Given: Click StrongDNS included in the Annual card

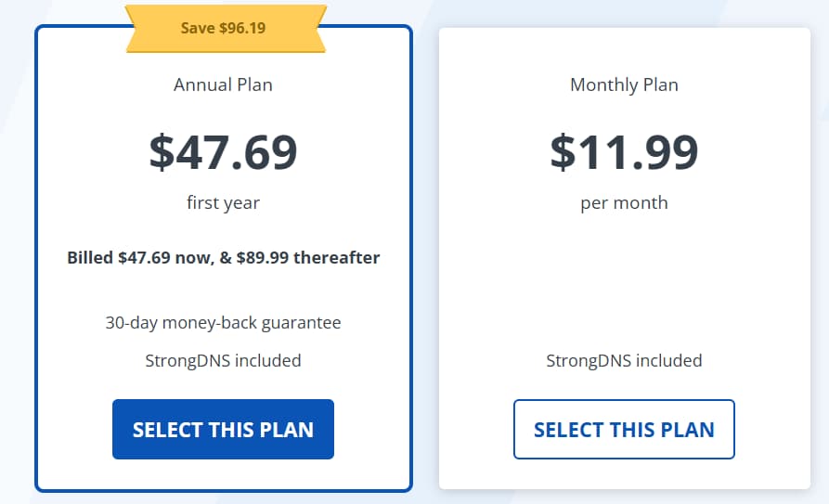Looking at the screenshot, I should pyautogui.click(x=223, y=360).
